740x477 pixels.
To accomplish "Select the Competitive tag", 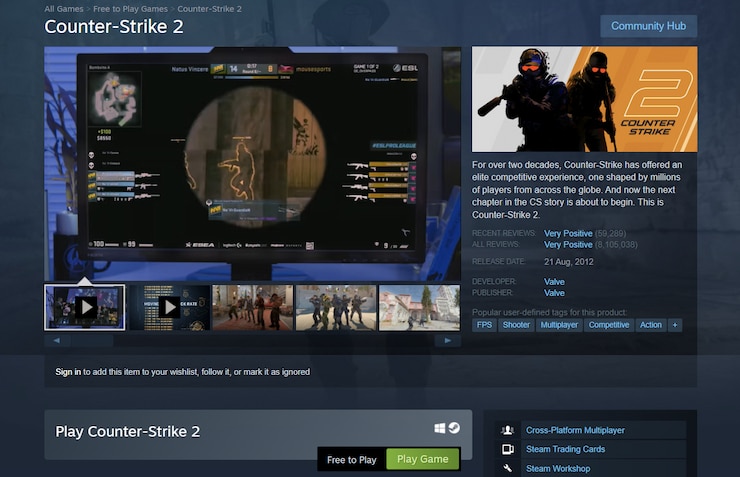I will pos(609,325).
